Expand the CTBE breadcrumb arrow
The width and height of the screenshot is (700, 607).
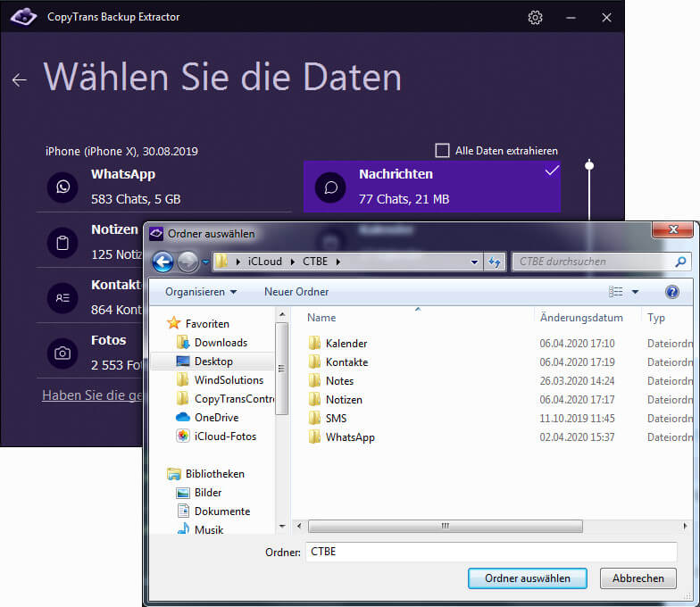[x=337, y=262]
